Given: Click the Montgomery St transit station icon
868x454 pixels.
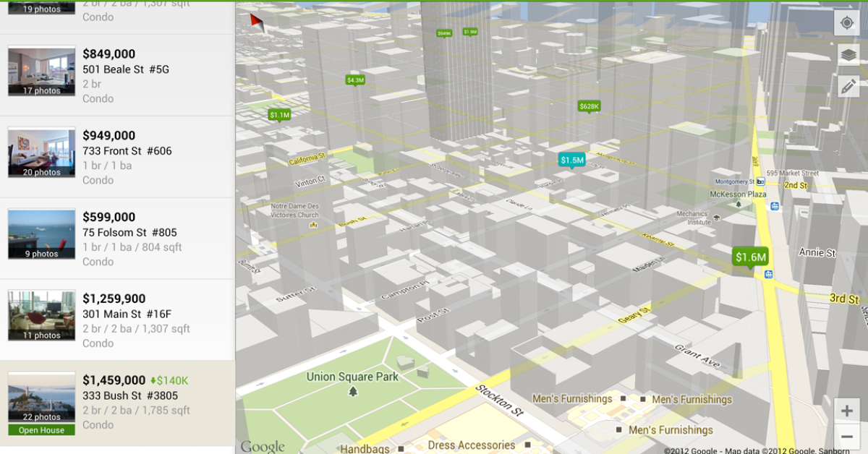Looking at the screenshot, I should pyautogui.click(x=760, y=181).
